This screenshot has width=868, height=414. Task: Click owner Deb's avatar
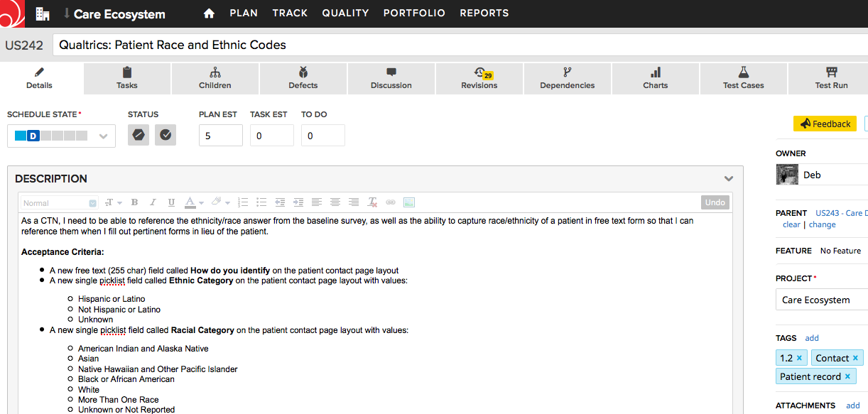pos(787,175)
